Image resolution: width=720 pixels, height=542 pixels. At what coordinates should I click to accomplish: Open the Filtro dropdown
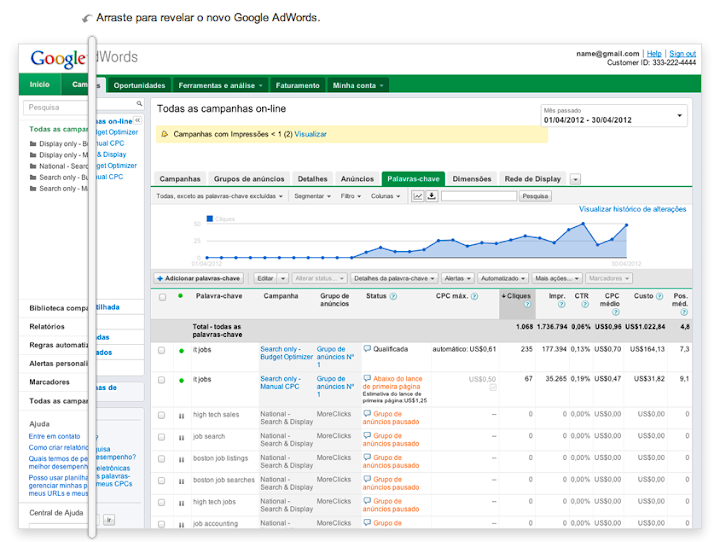[x=351, y=196]
